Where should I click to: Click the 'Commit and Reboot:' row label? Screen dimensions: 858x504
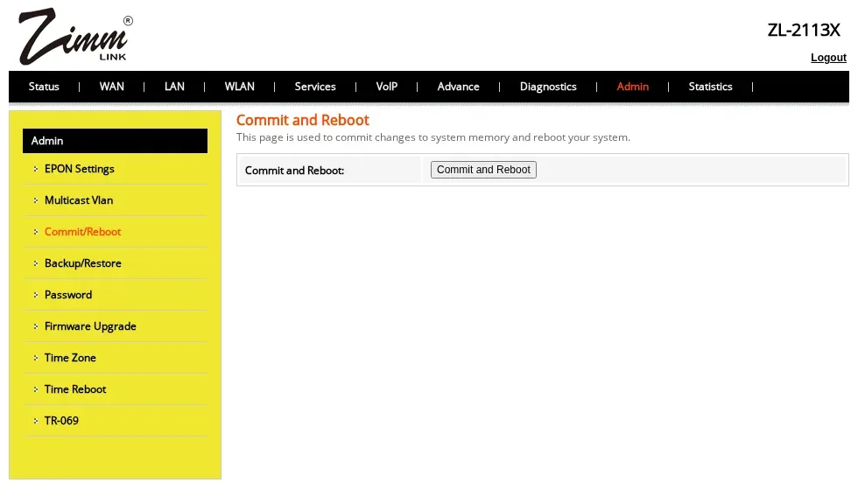click(294, 171)
